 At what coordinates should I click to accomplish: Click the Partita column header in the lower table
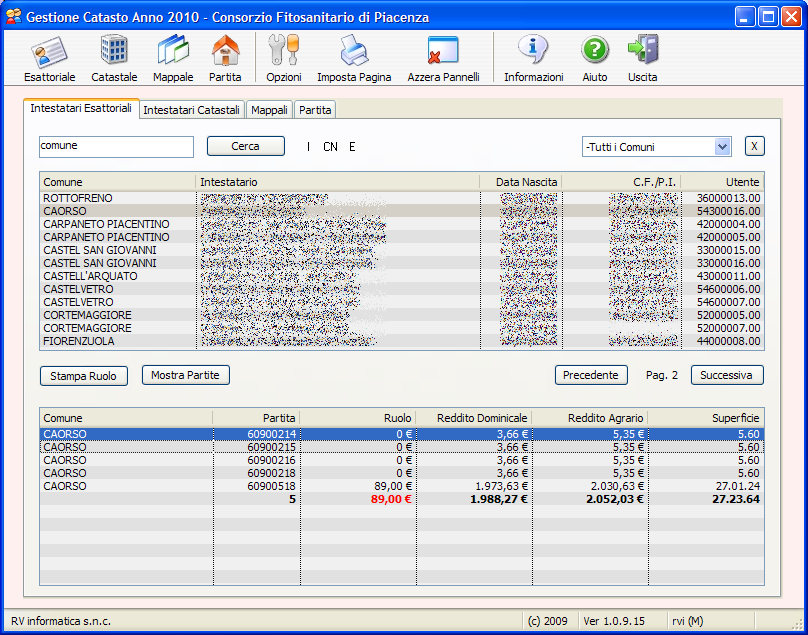(x=256, y=418)
